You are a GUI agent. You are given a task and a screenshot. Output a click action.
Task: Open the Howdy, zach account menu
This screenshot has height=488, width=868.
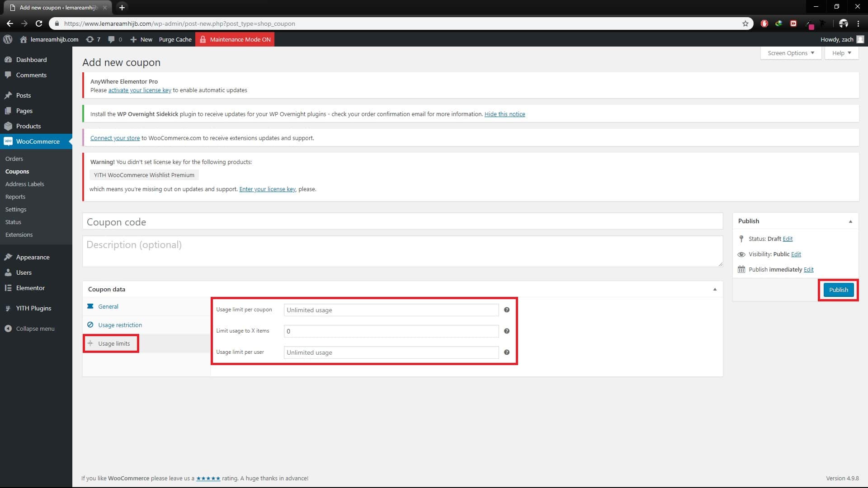click(x=842, y=39)
